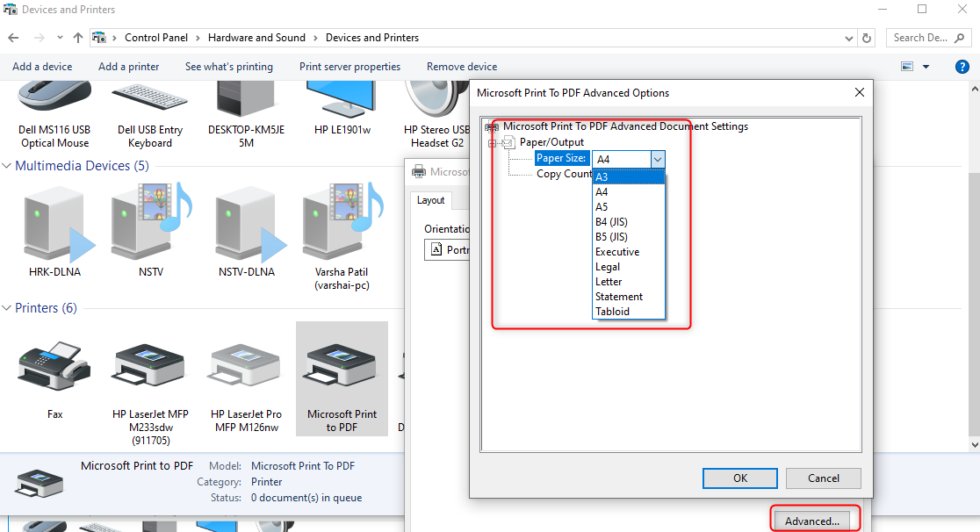980x532 pixels.
Task: Choose Legal paper size
Action: click(628, 267)
